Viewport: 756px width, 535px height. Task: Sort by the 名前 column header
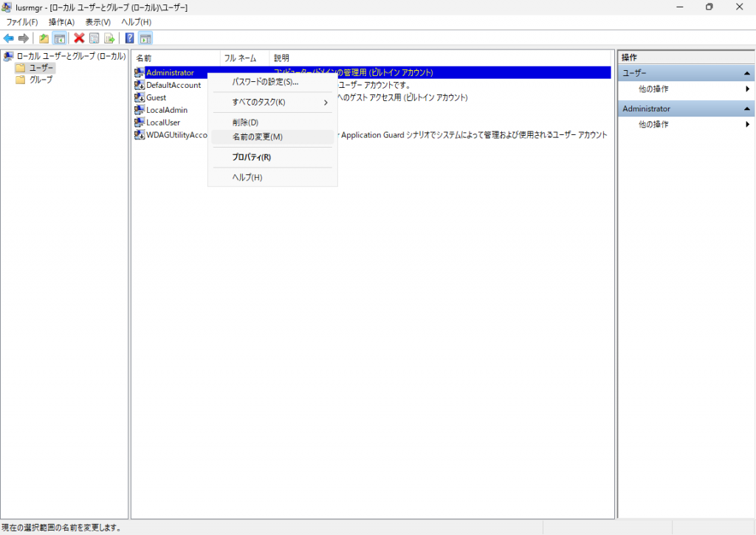pos(176,58)
